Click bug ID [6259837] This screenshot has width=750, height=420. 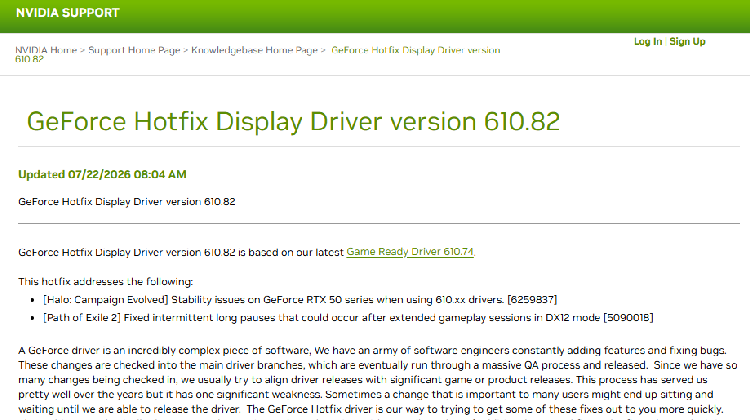tap(532, 299)
